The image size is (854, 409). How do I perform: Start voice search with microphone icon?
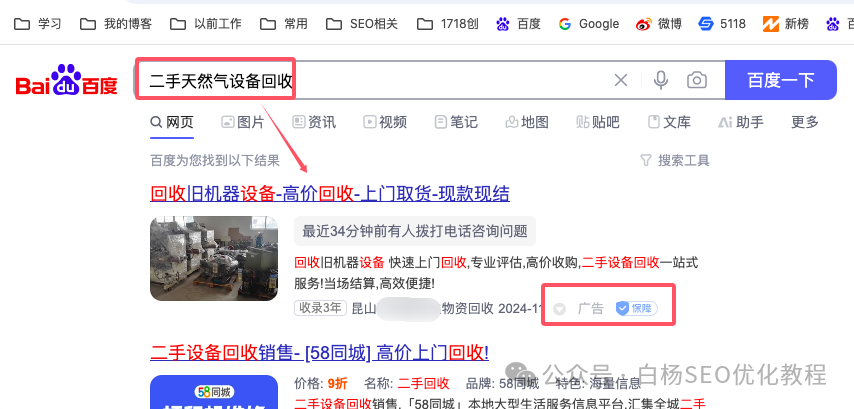pyautogui.click(x=661, y=81)
